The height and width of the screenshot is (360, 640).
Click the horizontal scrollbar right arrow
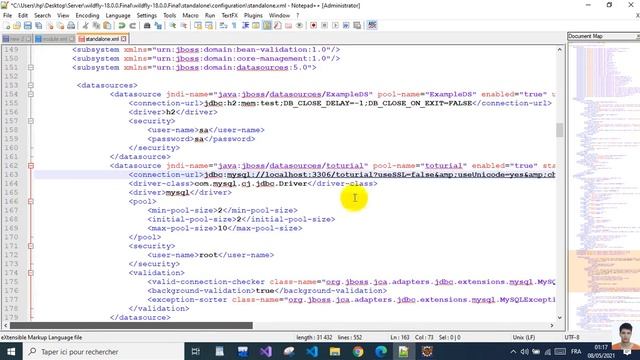552,325
